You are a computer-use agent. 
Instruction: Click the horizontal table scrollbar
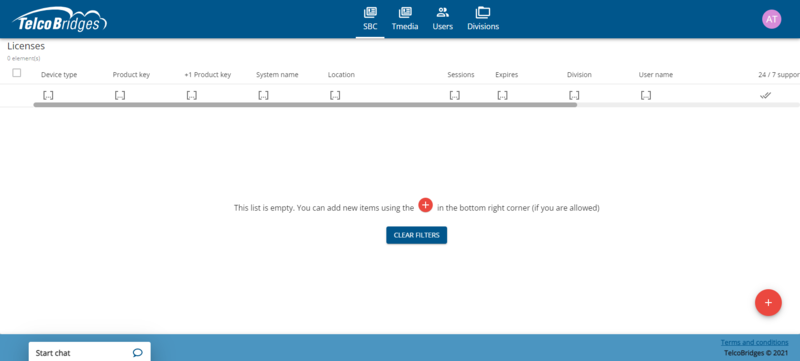pos(305,105)
